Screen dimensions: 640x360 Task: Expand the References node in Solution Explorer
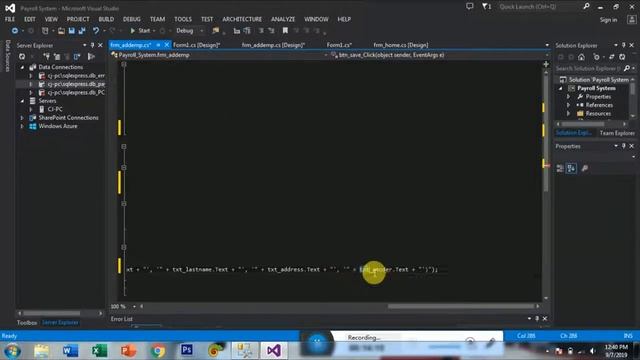click(568, 105)
